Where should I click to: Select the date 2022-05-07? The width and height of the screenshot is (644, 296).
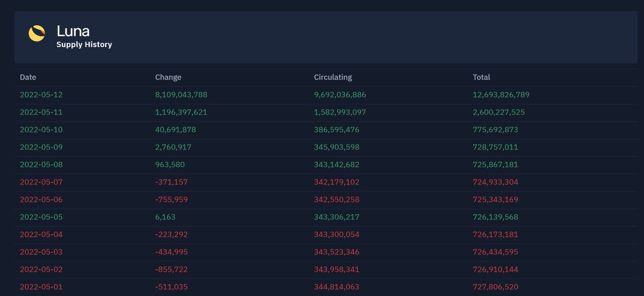pos(41,182)
